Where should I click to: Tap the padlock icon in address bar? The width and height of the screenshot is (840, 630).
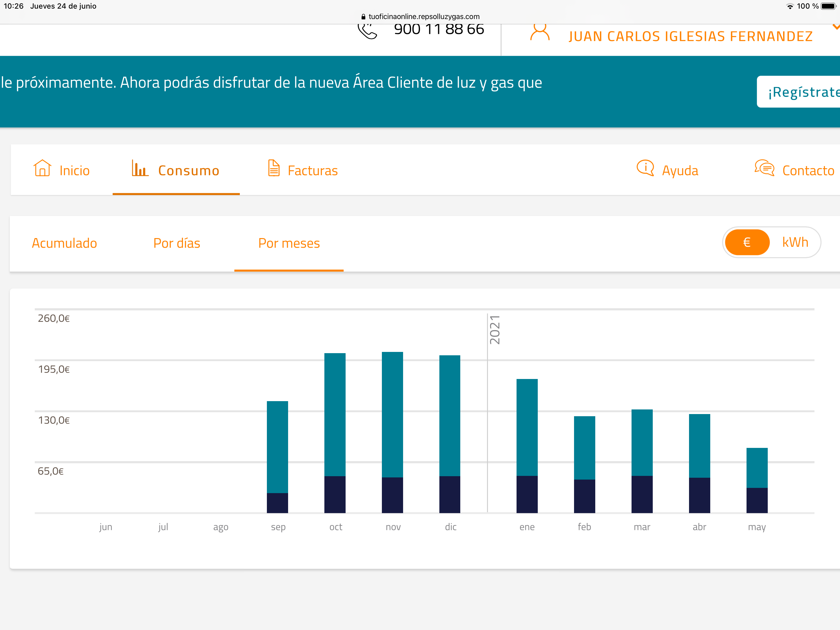pyautogui.click(x=363, y=17)
